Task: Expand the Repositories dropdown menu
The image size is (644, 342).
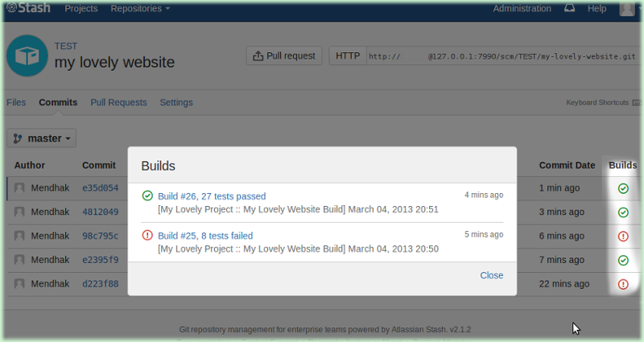Action: tap(140, 9)
